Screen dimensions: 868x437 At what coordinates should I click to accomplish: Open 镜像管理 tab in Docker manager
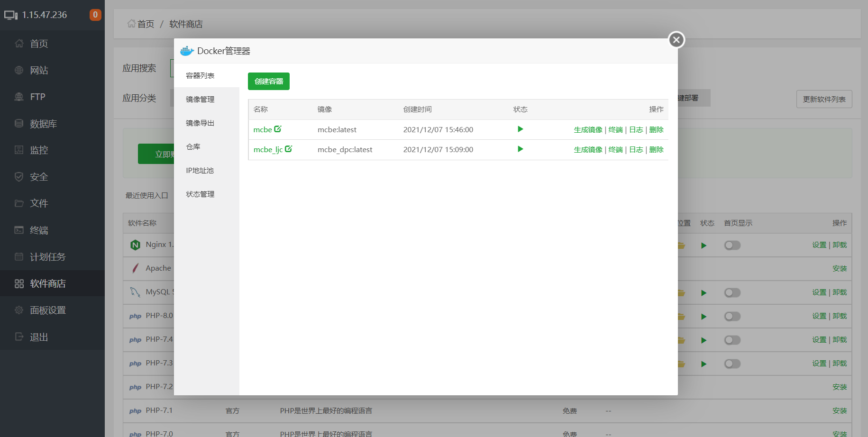tap(207, 99)
